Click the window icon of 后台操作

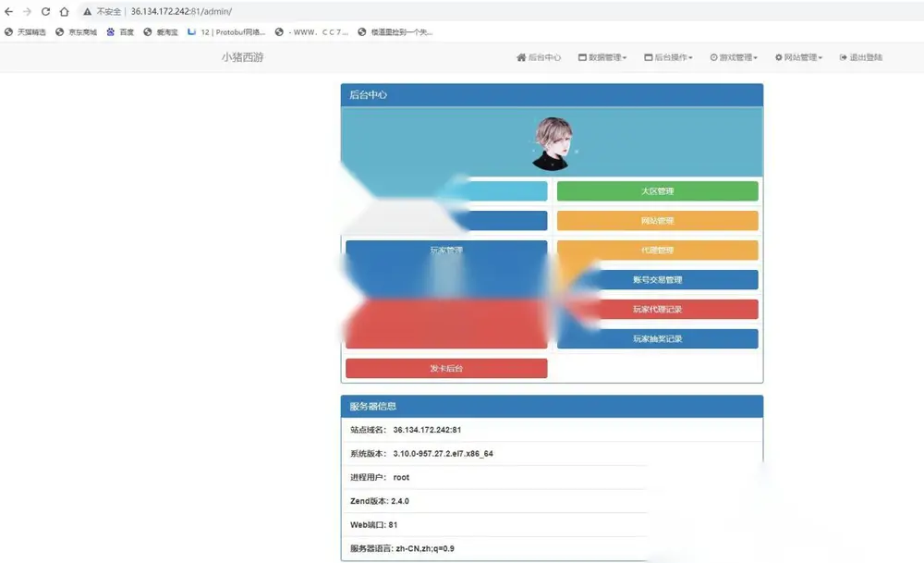(649, 57)
